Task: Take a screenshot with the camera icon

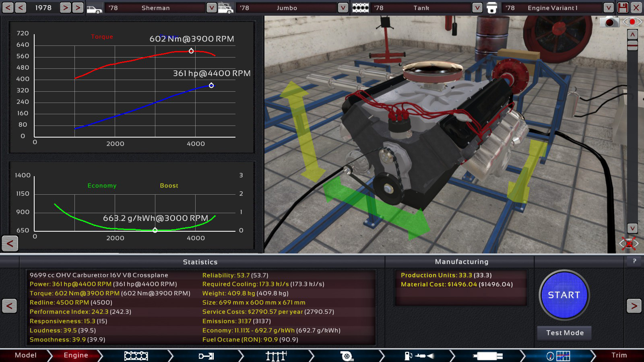Action: pyautogui.click(x=609, y=22)
